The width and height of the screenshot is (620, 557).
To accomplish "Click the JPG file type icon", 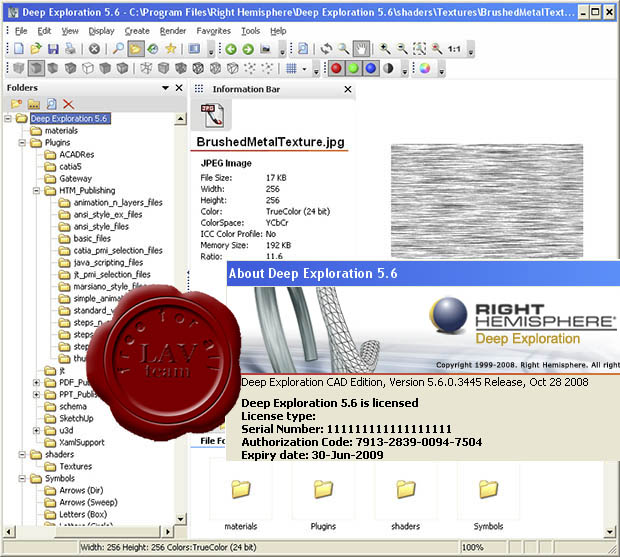I will (x=212, y=115).
